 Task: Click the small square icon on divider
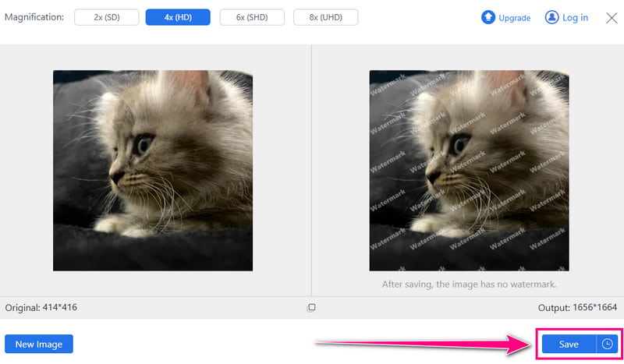click(311, 307)
